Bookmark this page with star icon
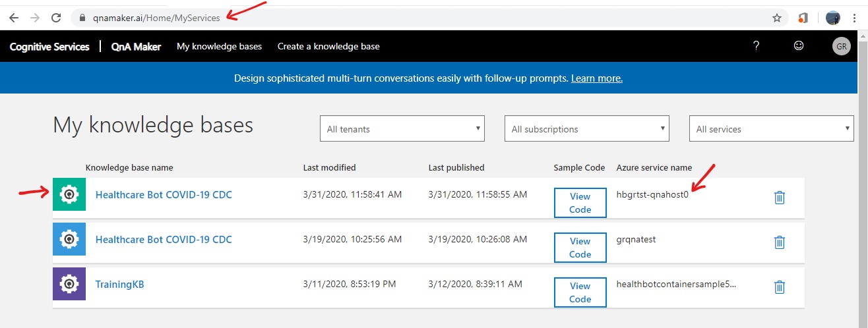Image resolution: width=868 pixels, height=328 pixels. coord(777,18)
